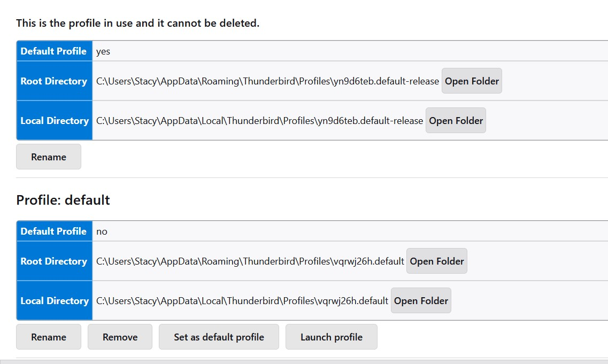
Task: Click the 'profile in use cannot be deleted' notice
Action: (137, 24)
